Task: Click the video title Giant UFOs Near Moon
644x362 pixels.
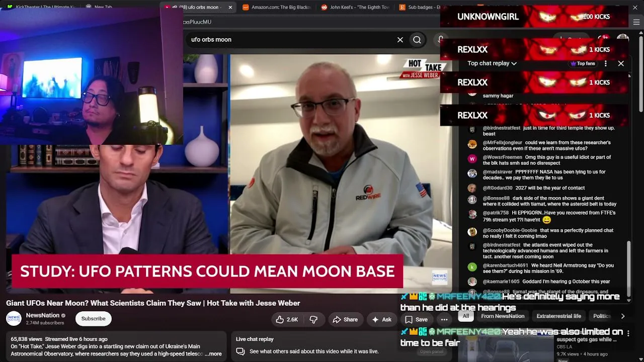Action: (153, 303)
